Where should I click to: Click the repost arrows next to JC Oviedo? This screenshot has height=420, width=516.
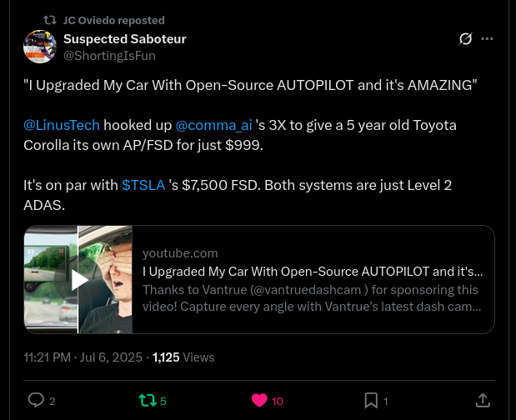click(50, 20)
